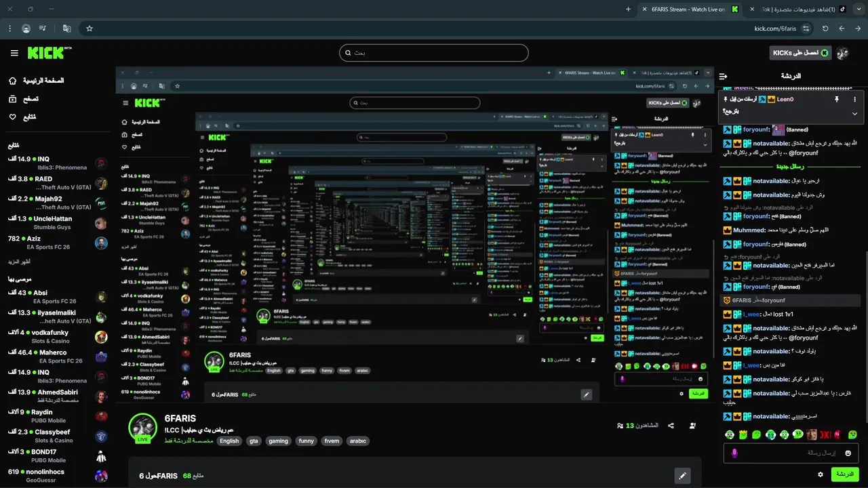The width and height of the screenshot is (868, 488).
Task: Insert the face photo emote
Action: [812, 434]
